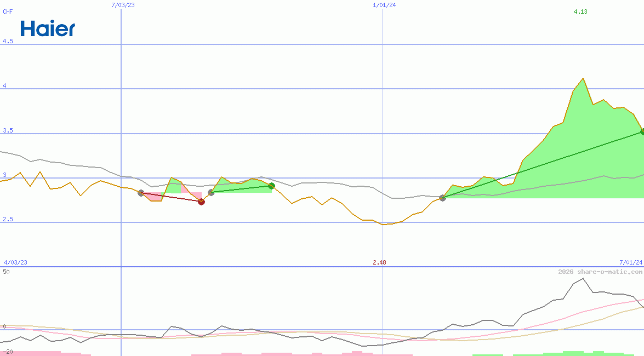The width and height of the screenshot is (644, 356).
Task: Open the share-o-matic.com watermark link
Action: pos(600,272)
